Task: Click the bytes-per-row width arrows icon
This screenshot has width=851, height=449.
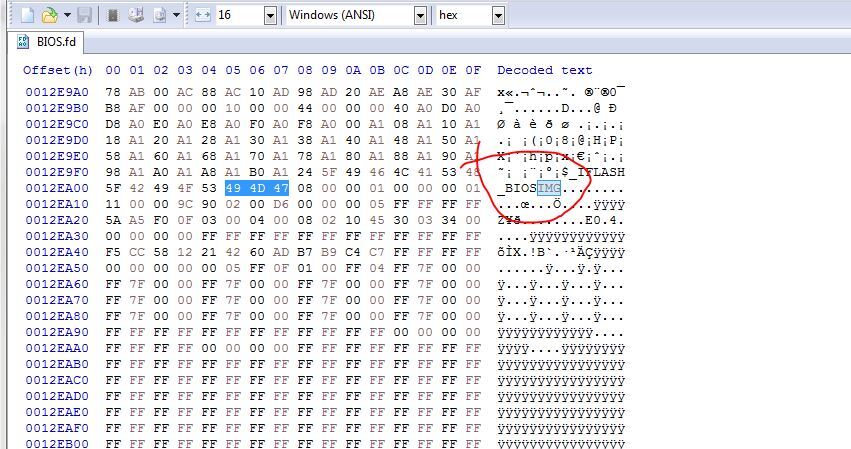Action: (x=202, y=15)
